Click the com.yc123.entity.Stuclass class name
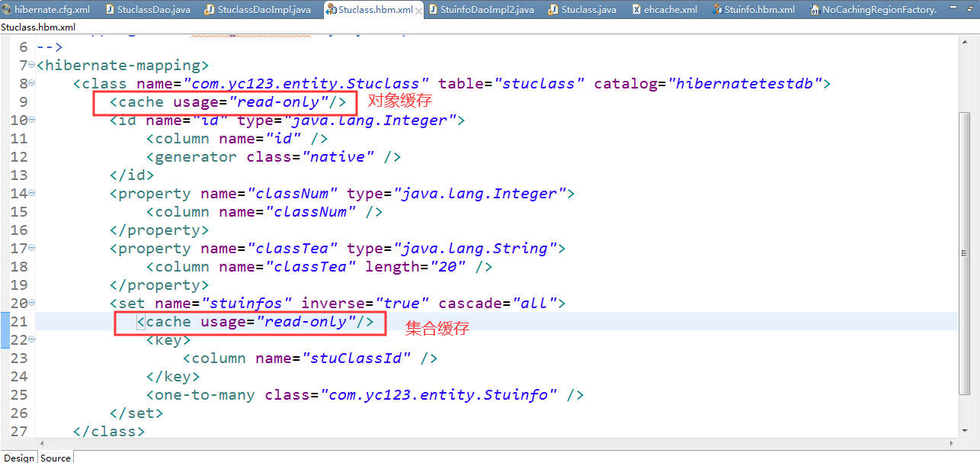 (306, 84)
